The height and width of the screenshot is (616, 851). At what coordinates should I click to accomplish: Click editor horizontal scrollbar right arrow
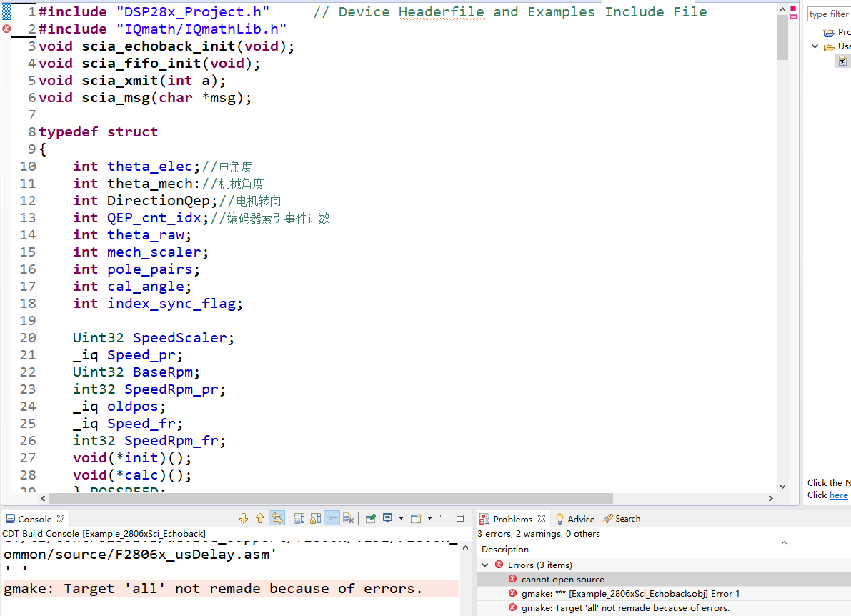pos(771,498)
